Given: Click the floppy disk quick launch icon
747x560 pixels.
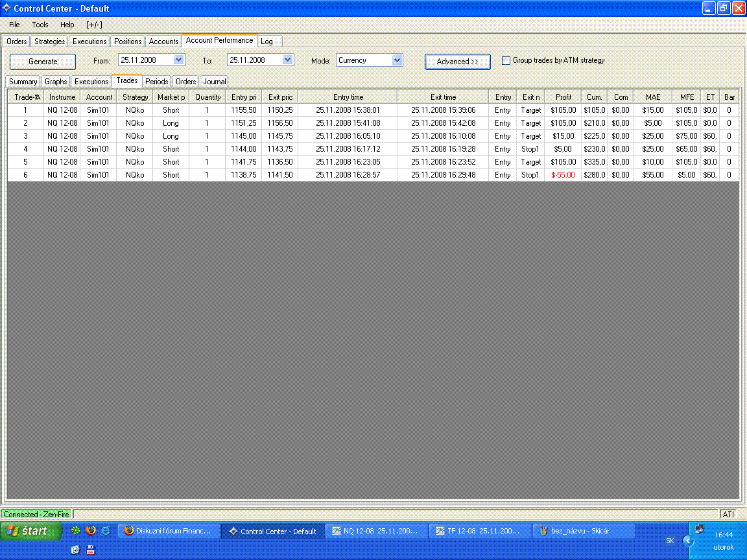Looking at the screenshot, I should 91,550.
